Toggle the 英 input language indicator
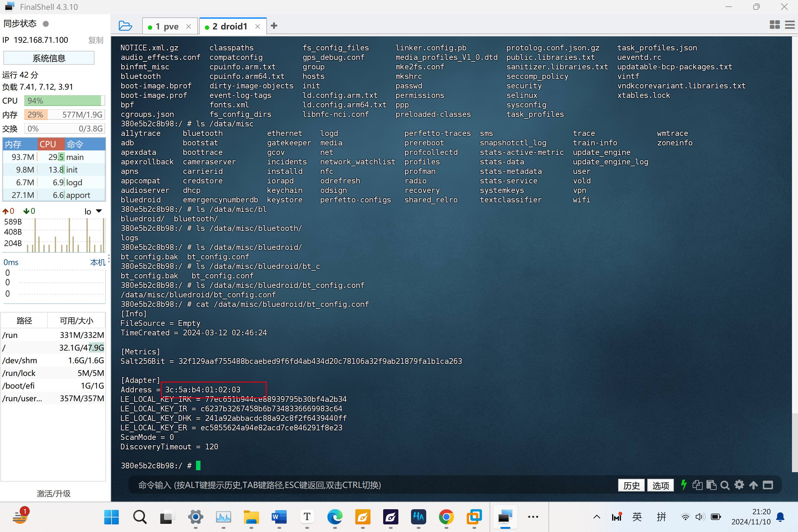This screenshot has height=532, width=798. 637,517
